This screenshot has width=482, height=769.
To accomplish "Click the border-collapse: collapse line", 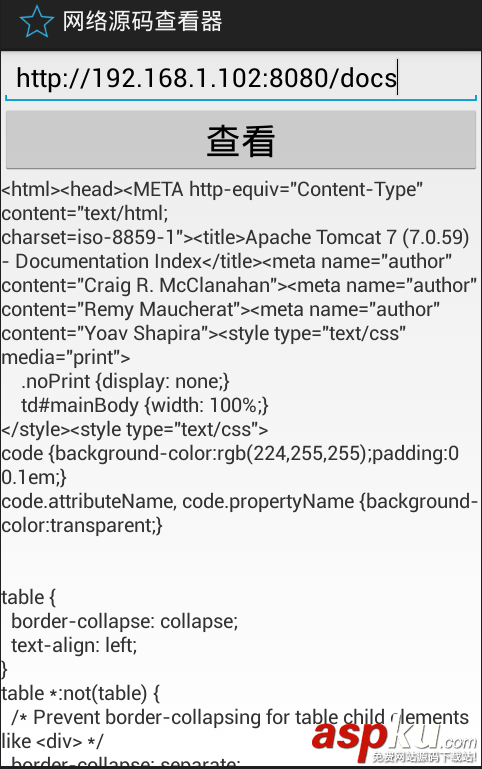I will 125,622.
